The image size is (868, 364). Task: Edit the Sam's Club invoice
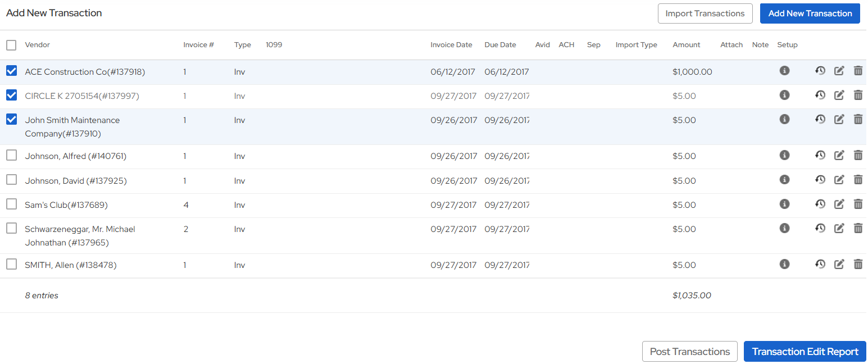(839, 204)
